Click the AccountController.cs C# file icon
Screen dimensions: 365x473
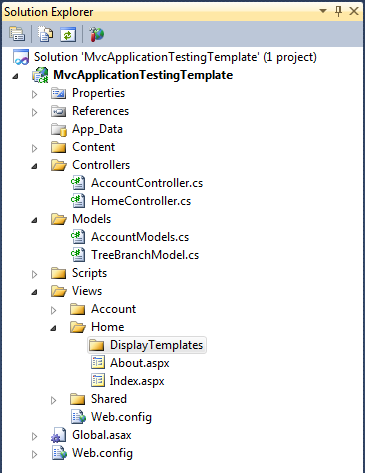(x=78, y=183)
